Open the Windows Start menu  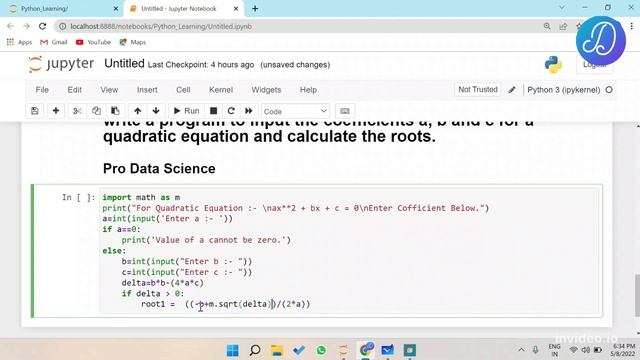(x=233, y=350)
